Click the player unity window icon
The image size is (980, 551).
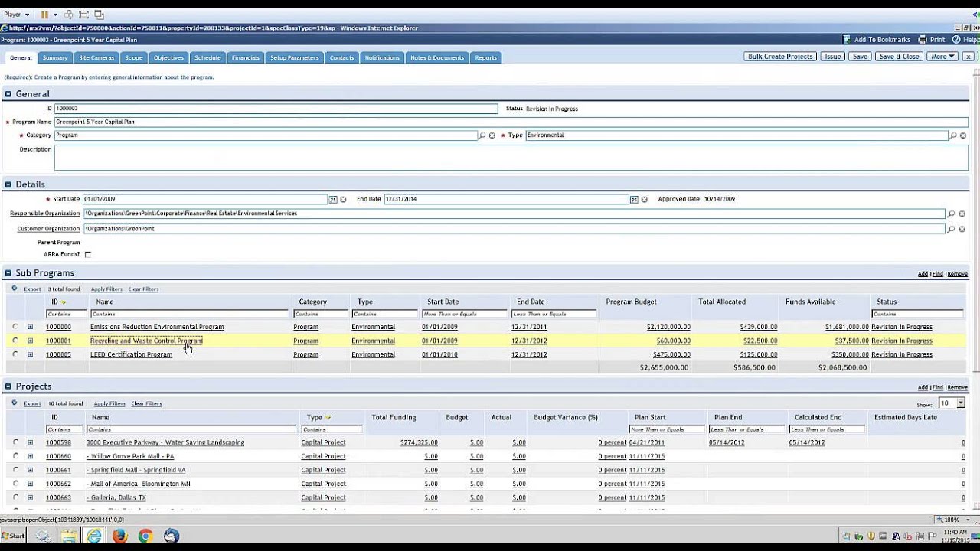click(99, 15)
